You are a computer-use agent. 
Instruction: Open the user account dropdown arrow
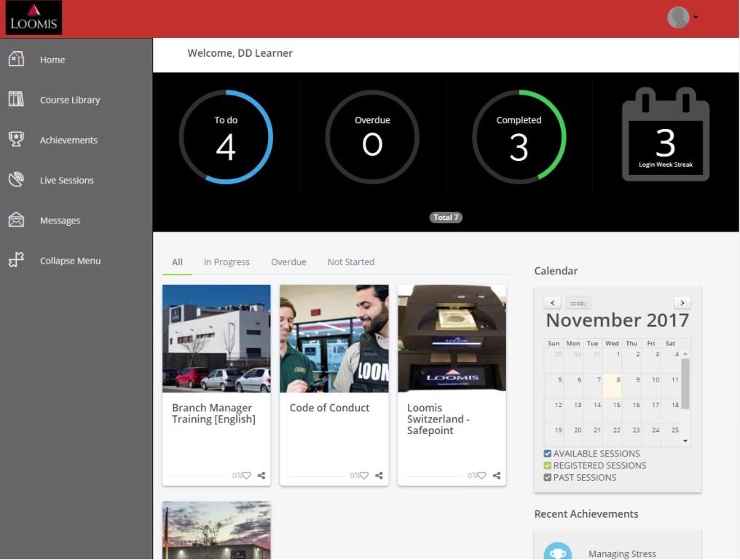(696, 17)
